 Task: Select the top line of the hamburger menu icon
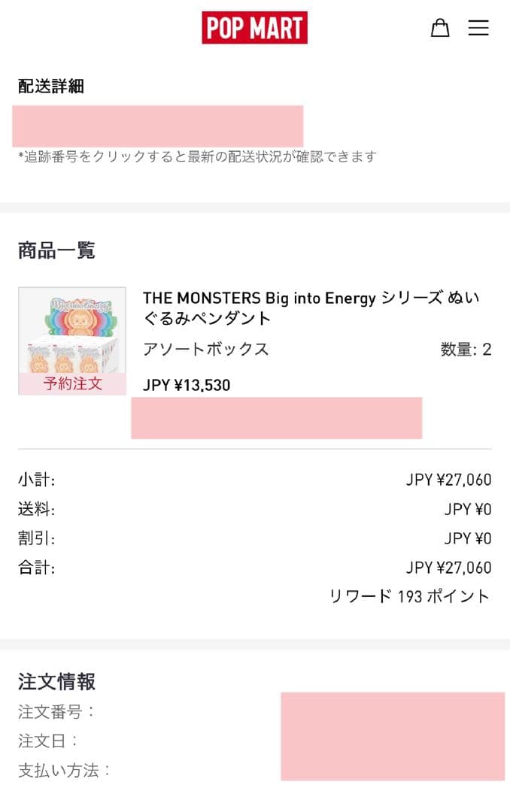point(478,20)
